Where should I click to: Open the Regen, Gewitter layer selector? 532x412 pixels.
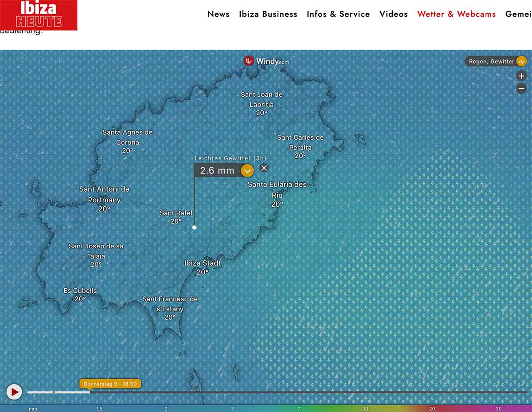tap(491, 62)
